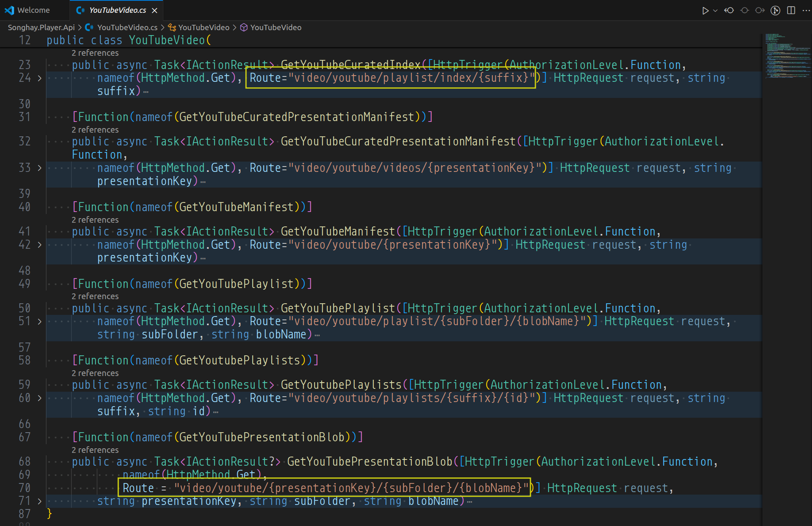Click the class hierarchy icon in the breadcrumb

coord(172,27)
